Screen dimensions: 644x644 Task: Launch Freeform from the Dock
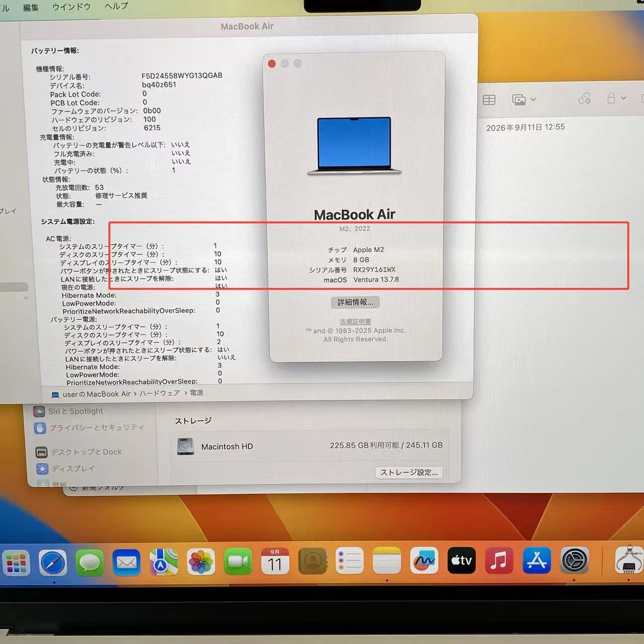coord(424,560)
